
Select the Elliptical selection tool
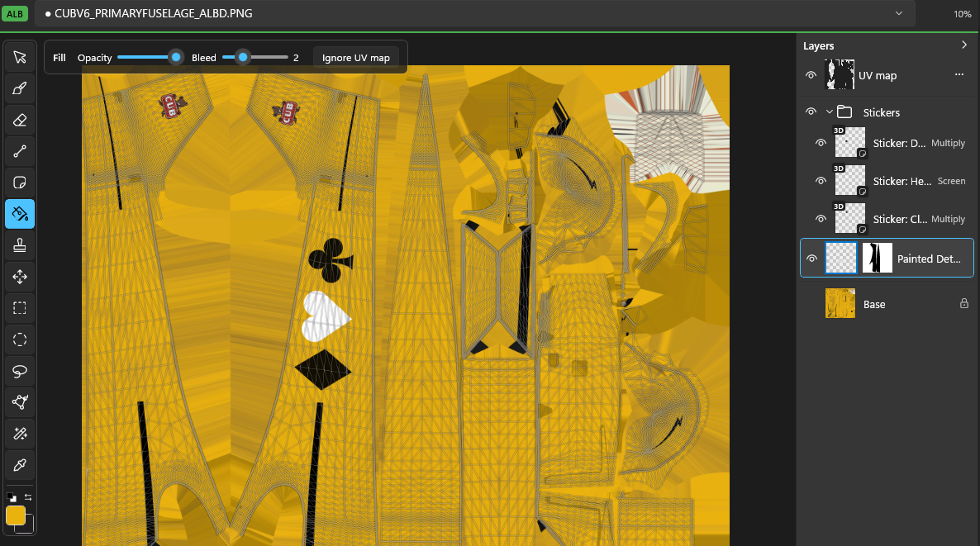click(19, 339)
